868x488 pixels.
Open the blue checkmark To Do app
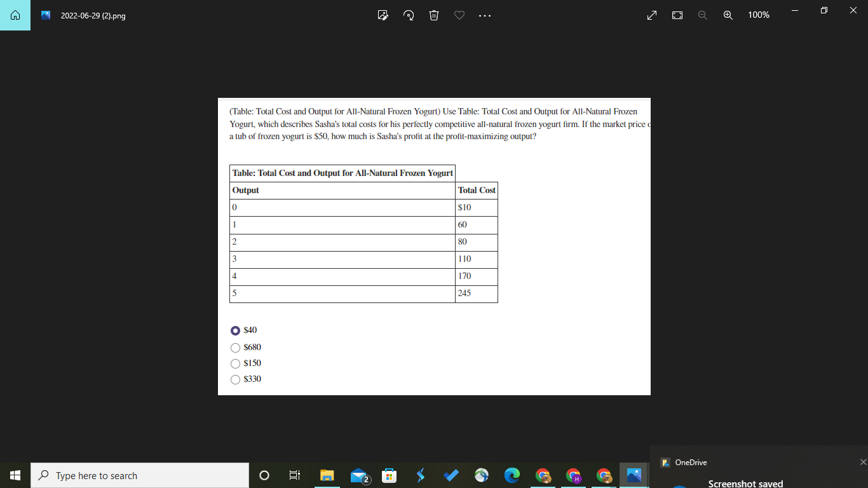click(x=451, y=475)
